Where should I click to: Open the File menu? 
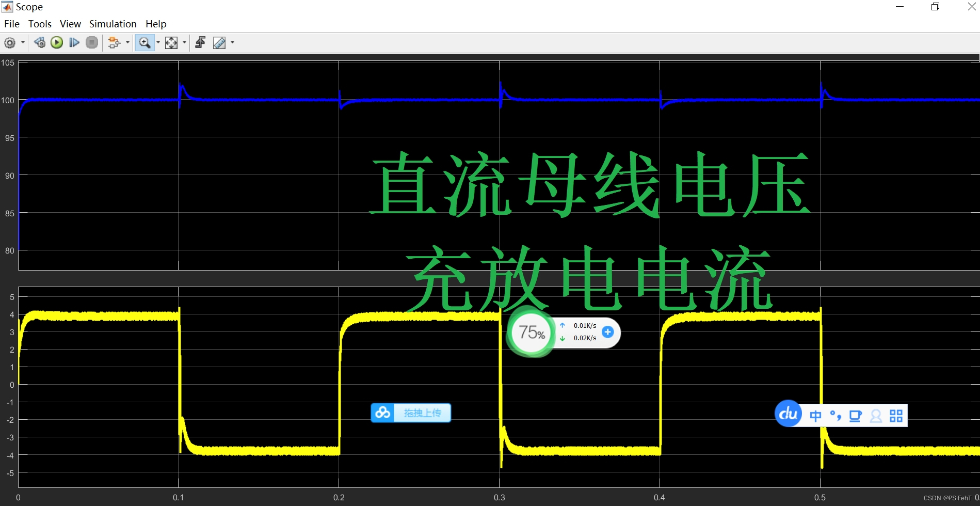tap(12, 24)
